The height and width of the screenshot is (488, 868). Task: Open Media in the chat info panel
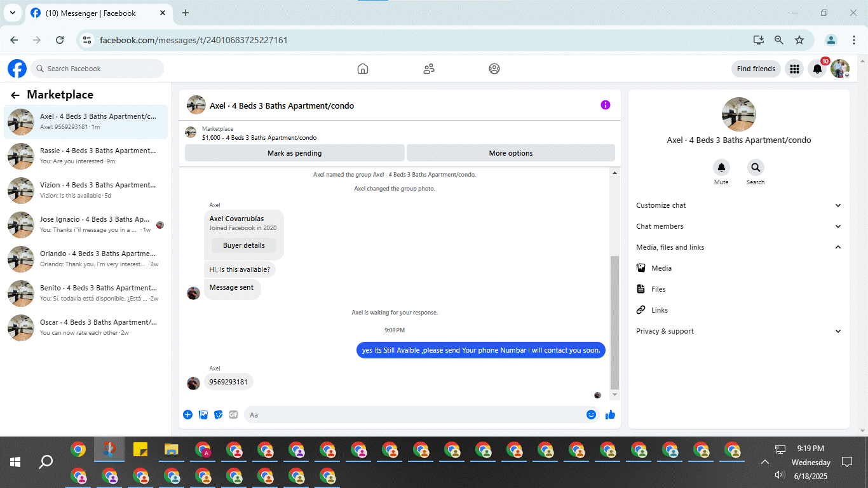click(x=739, y=268)
